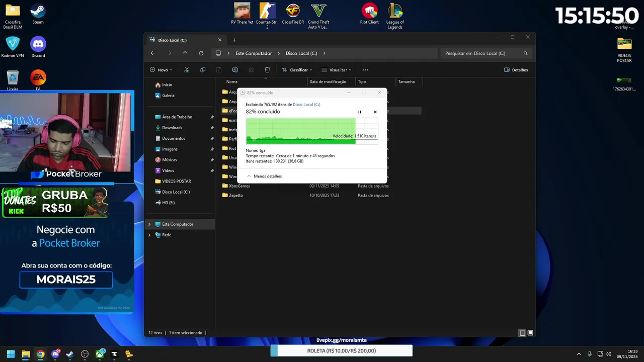Image resolution: width=644 pixels, height=362 pixels.
Task: Click Este Computador in the address bar
Action: pyautogui.click(x=254, y=53)
